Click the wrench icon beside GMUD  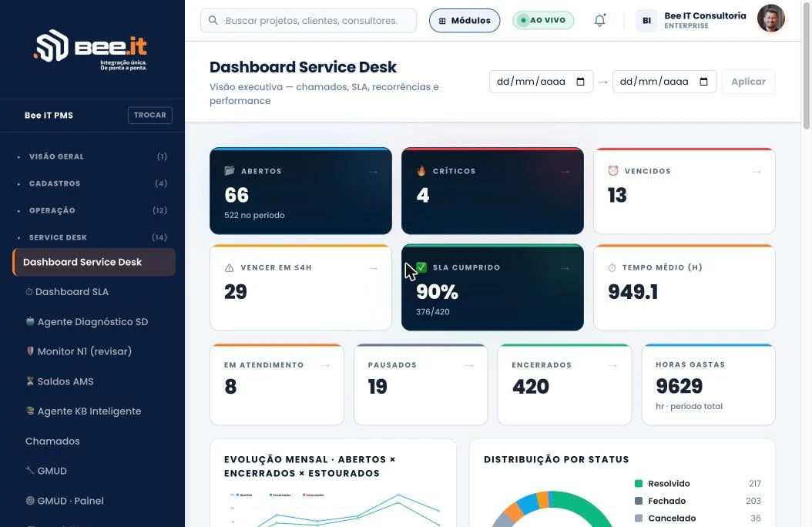pos(30,470)
